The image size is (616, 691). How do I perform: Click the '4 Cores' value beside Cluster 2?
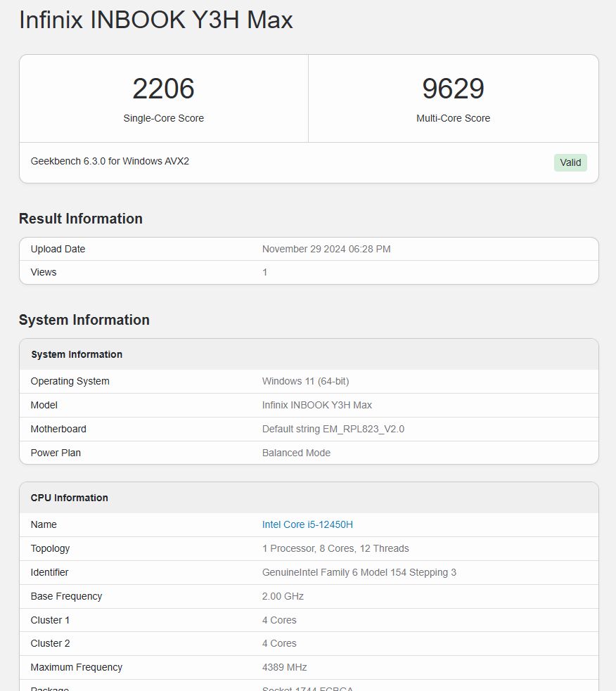tap(279, 643)
